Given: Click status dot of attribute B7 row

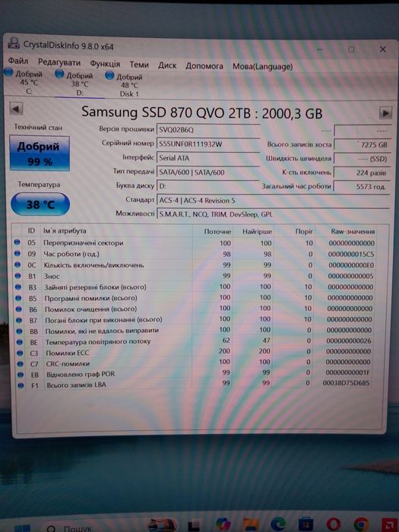Looking at the screenshot, I should [x=19, y=320].
